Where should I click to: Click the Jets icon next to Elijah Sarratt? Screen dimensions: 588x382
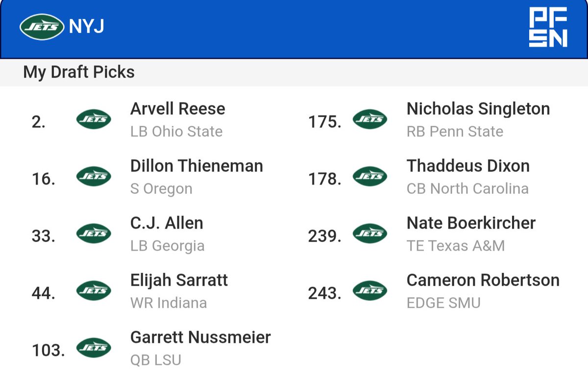coord(94,291)
